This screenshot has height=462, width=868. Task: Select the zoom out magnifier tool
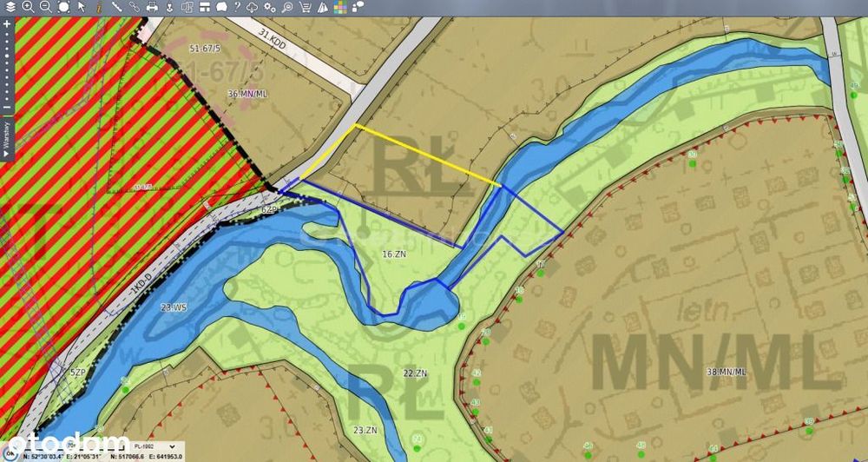(46, 7)
